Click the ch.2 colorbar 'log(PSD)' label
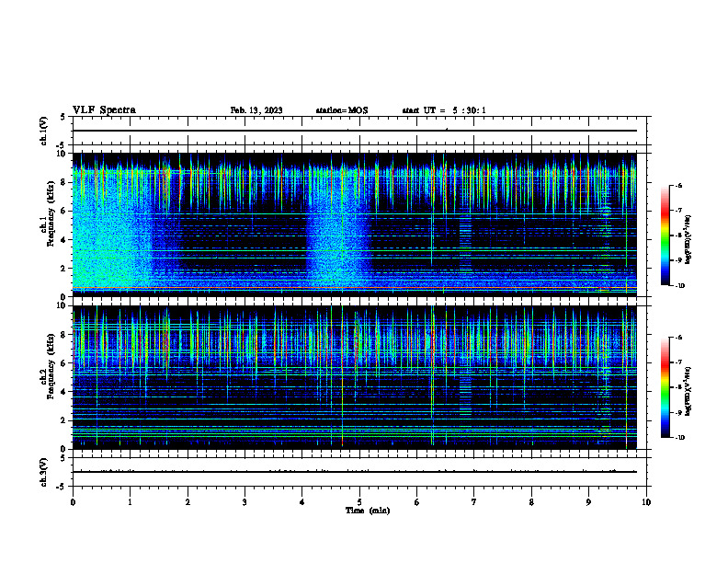Image resolution: width=728 pixels, height=563 pixels. (x=688, y=391)
